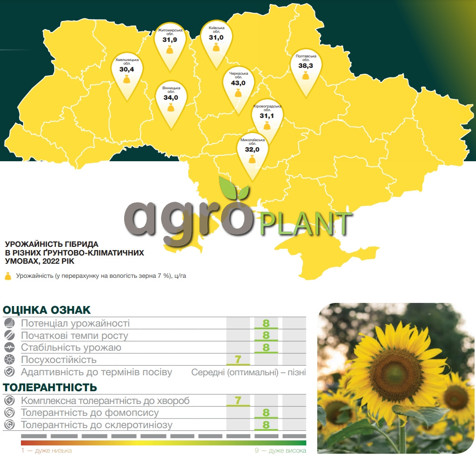
Task: Click the Толерантність до фомопсису icon
Action: (10, 413)
